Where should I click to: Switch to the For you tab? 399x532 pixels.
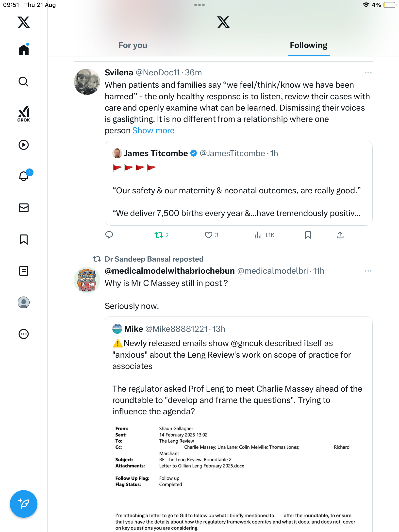click(x=133, y=45)
